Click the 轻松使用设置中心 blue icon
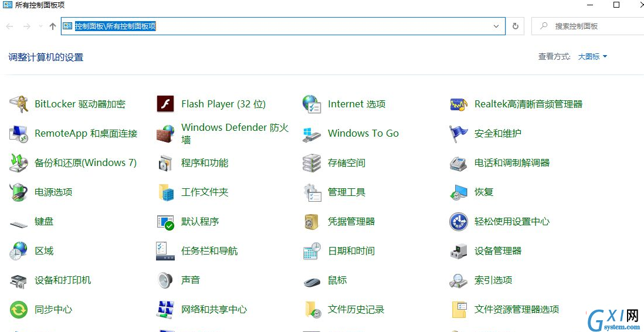 tap(459, 222)
